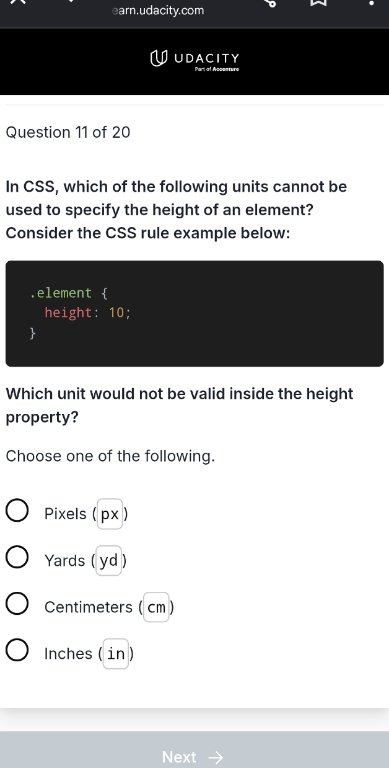Tap the right arrow icon beside Next
The height and width of the screenshot is (768, 389).
click(216, 758)
